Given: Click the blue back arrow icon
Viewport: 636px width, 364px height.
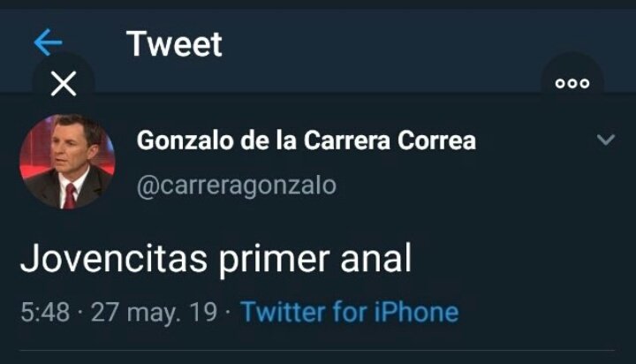Looking at the screenshot, I should point(48,42).
